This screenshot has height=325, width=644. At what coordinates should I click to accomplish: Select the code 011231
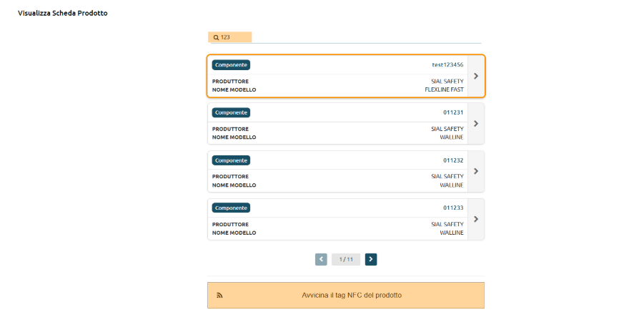pos(453,112)
